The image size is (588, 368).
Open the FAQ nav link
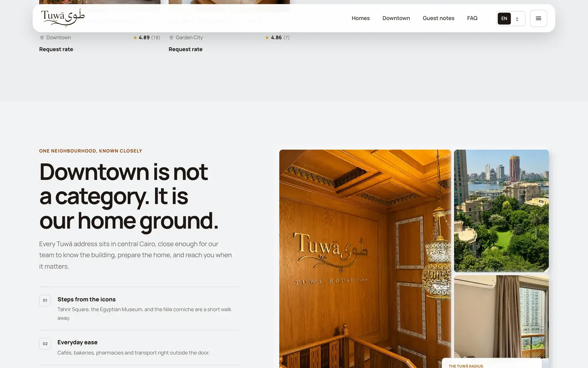pos(472,18)
